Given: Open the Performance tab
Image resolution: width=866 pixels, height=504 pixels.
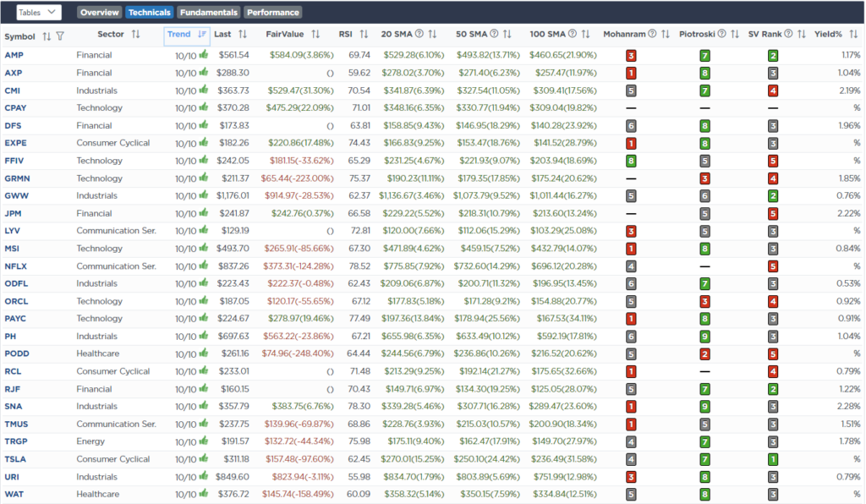Looking at the screenshot, I should (x=273, y=13).
